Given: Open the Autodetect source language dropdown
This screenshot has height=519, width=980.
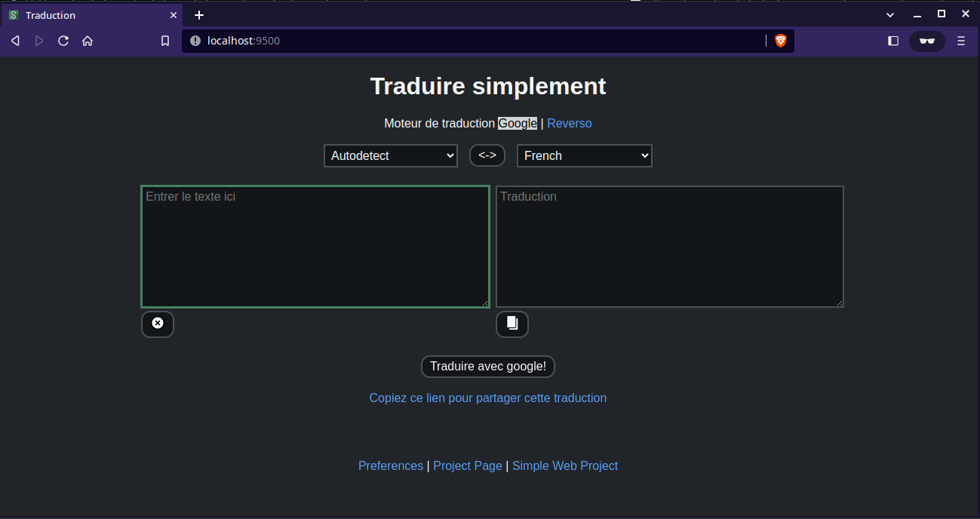Looking at the screenshot, I should click(391, 155).
